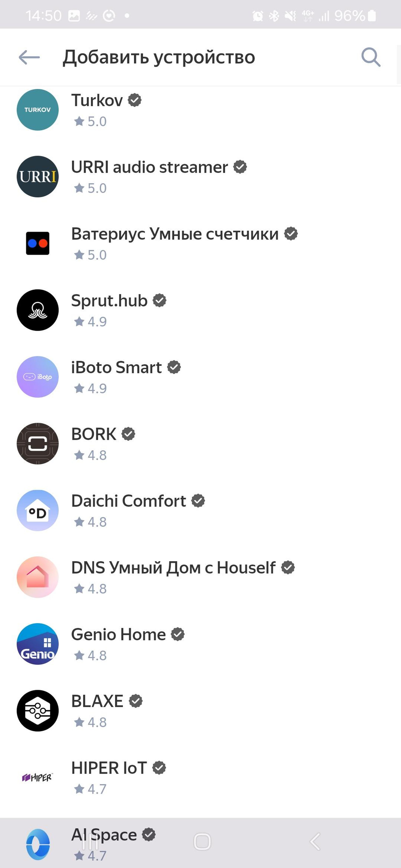Tap the Turkov teal logo
Viewport: 401px width, 868px height.
coord(37,110)
